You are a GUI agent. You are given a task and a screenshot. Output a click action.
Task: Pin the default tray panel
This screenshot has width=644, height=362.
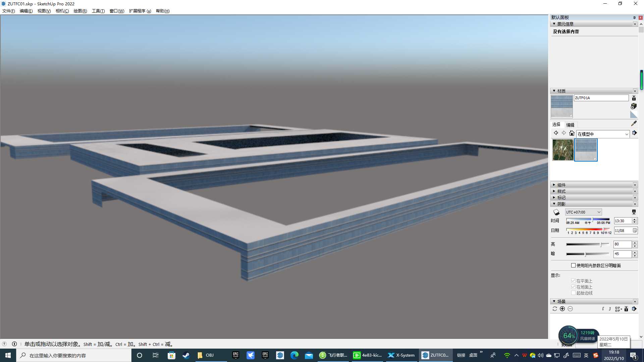[634, 17]
